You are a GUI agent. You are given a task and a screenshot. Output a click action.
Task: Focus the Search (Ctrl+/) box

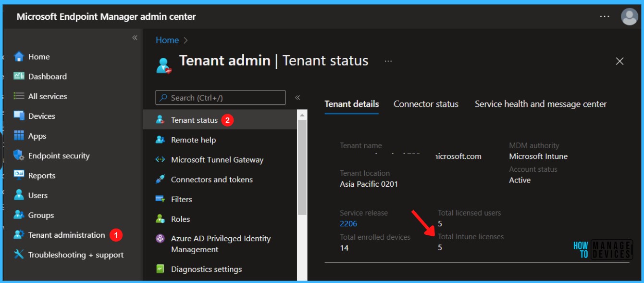point(221,98)
